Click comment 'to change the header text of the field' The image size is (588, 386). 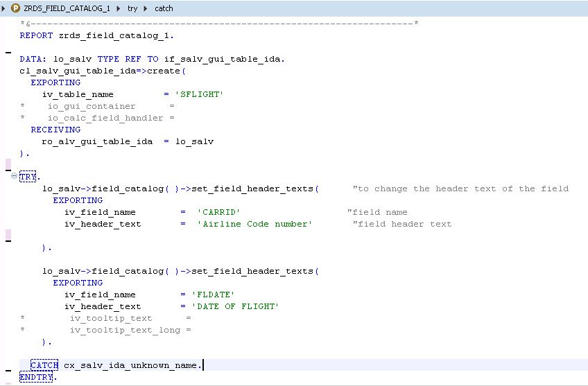[x=460, y=188]
